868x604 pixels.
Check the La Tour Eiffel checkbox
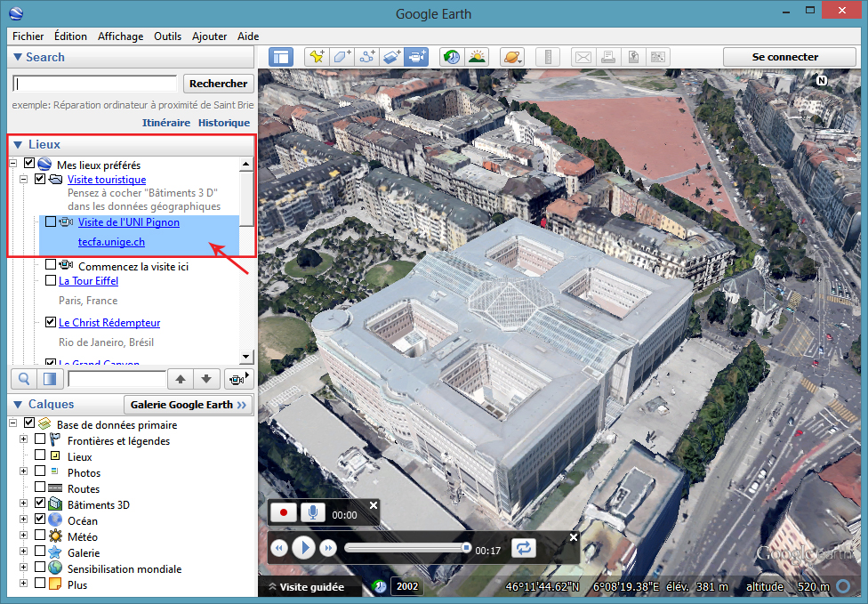(51, 280)
